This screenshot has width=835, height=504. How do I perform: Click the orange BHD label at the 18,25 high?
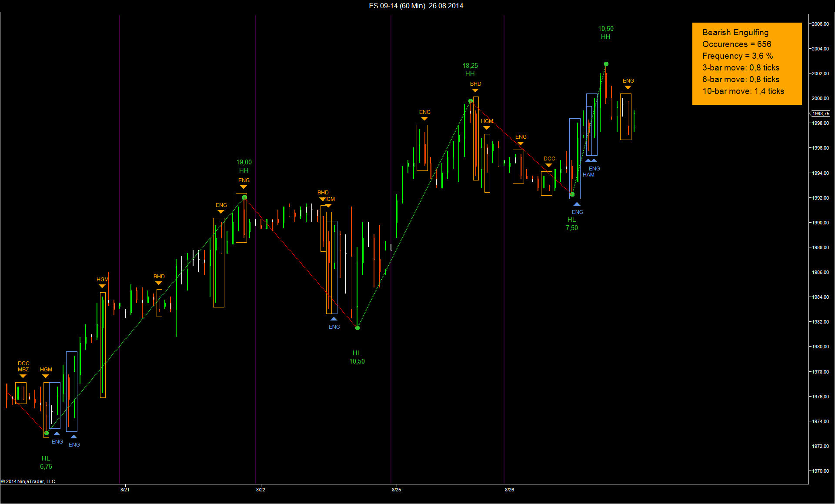point(475,84)
